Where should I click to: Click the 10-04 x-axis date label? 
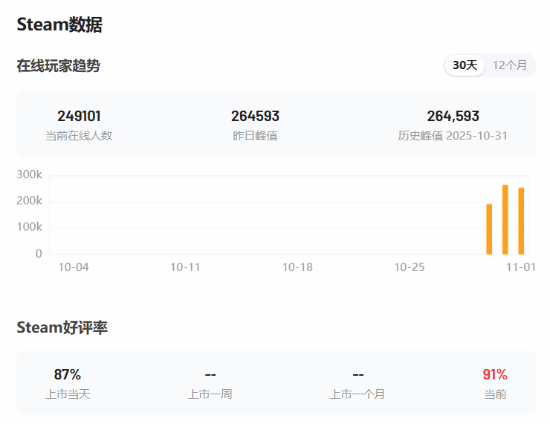click(73, 267)
